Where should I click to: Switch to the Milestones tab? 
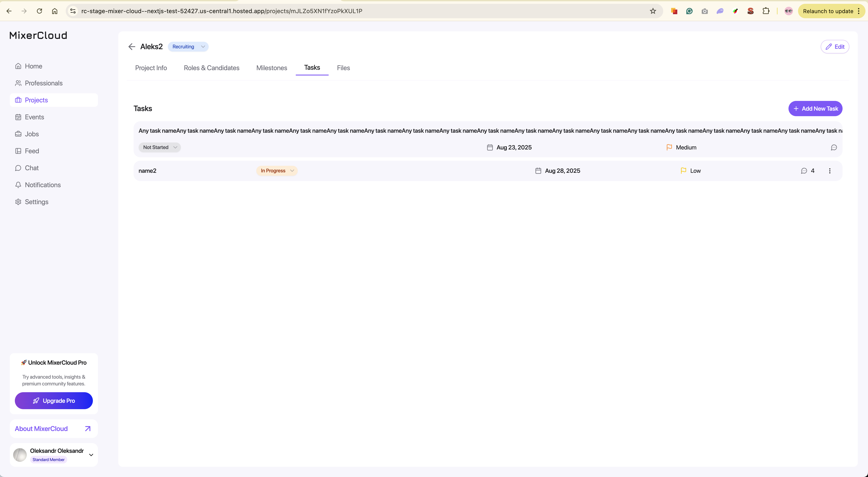click(272, 68)
